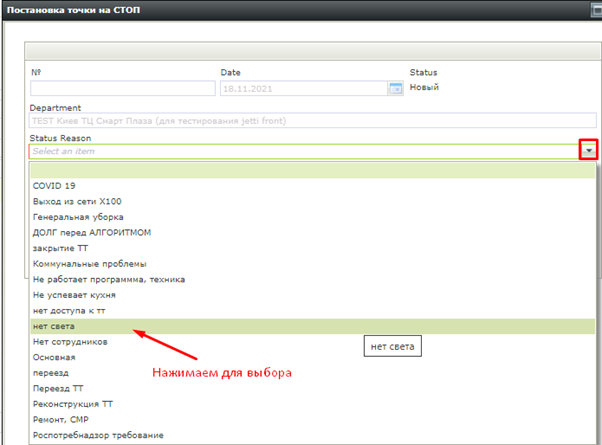Pick "Не работает программма, техника" option
Viewport: 602px width, 445px height.
point(313,280)
